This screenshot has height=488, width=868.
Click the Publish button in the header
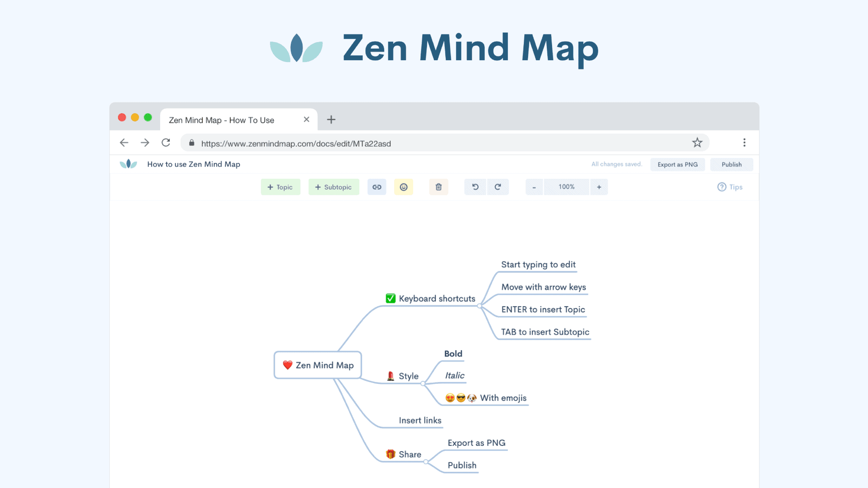732,164
